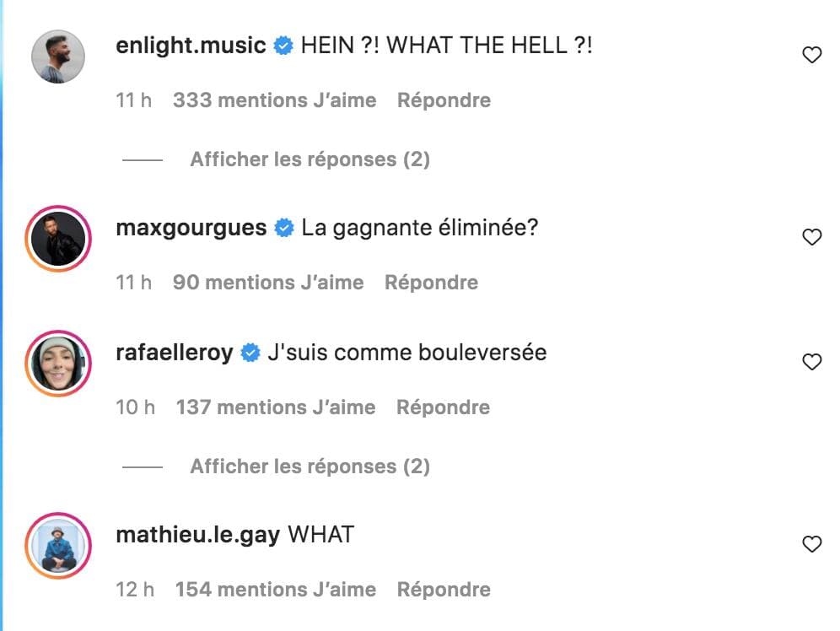840x631 pixels.
Task: Like maxgourgues comment using the heart
Action: coord(811,238)
